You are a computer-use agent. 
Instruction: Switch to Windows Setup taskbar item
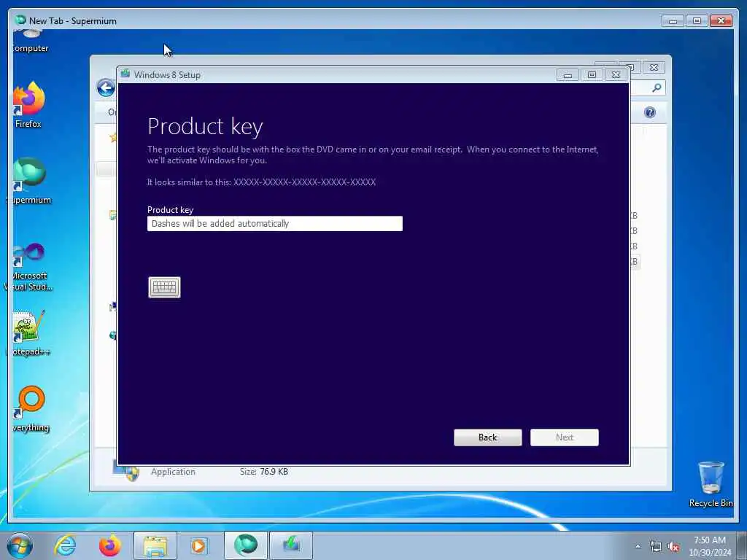click(291, 545)
